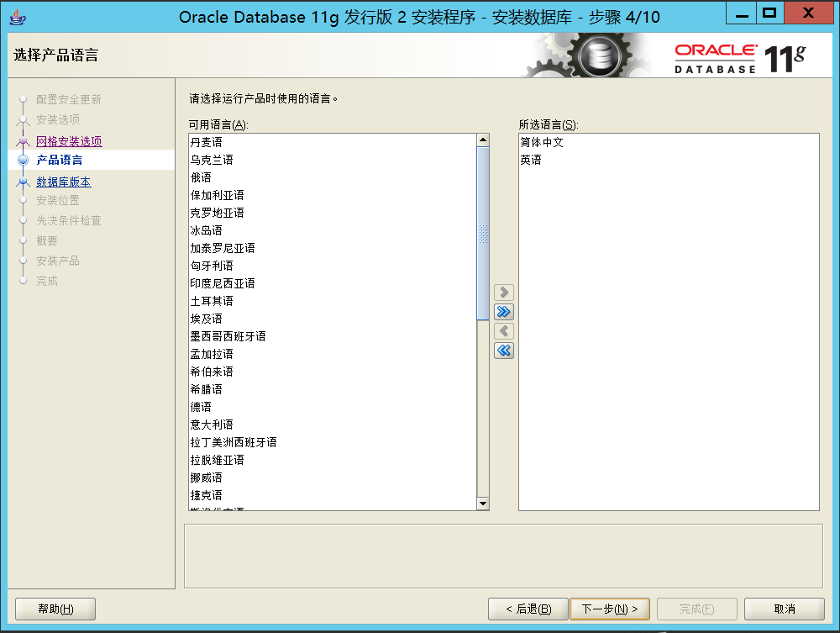Click the 帮助(H) button
Image resolution: width=840 pixels, height=633 pixels.
click(55, 609)
